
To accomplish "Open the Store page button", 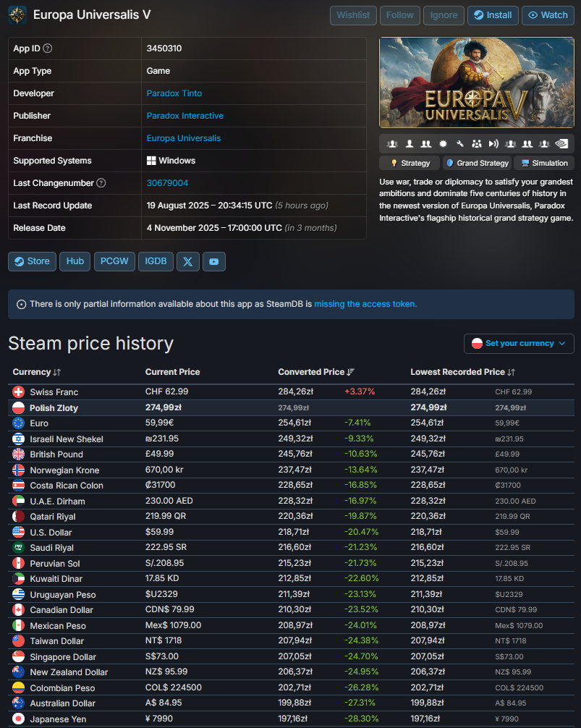I will click(32, 261).
